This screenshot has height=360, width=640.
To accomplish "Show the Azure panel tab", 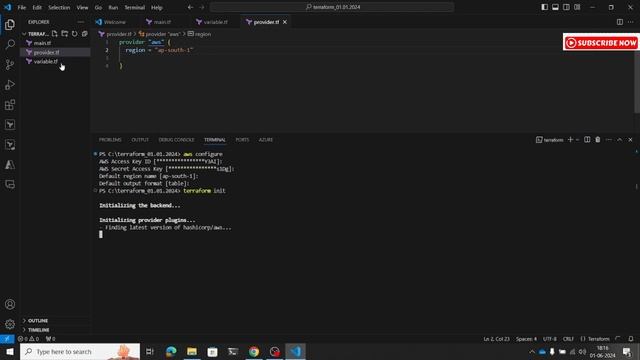I will tap(266, 140).
